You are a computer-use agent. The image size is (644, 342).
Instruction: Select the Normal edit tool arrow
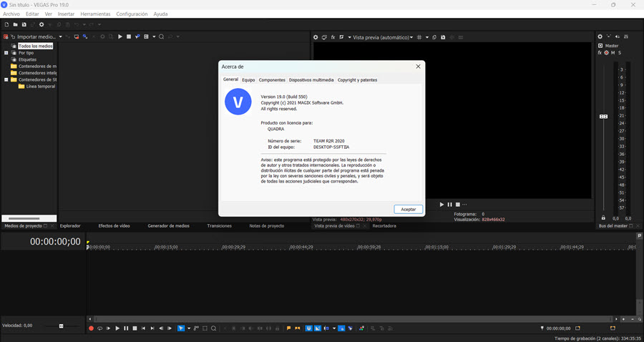tap(181, 328)
